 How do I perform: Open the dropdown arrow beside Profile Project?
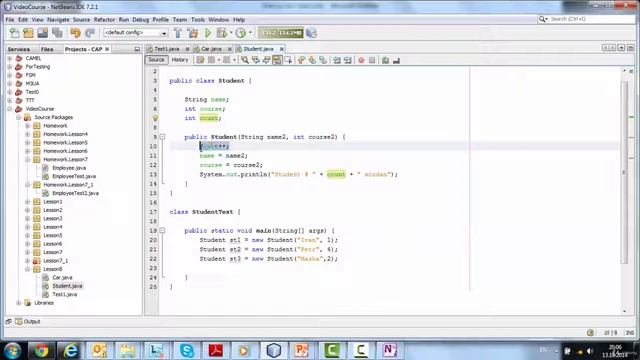click(250, 33)
